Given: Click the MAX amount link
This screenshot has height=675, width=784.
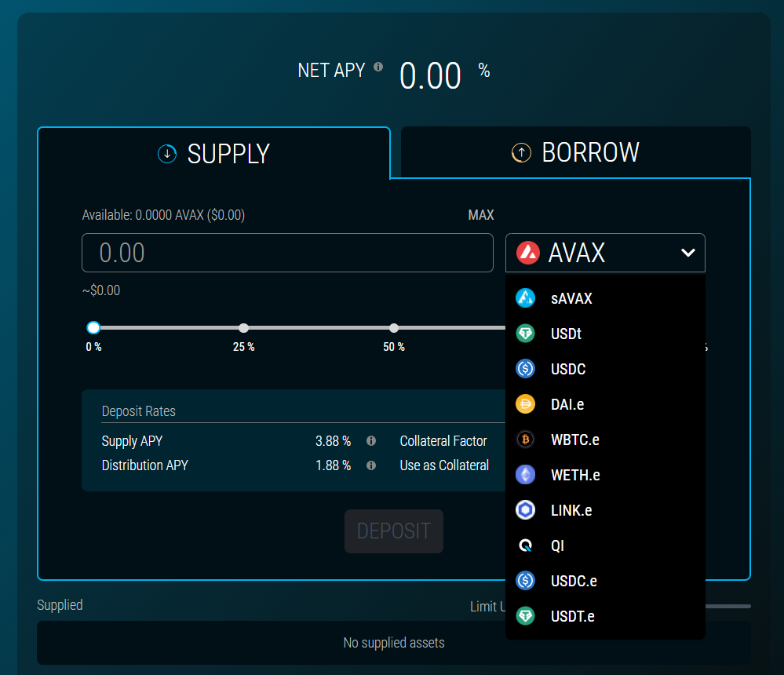Looking at the screenshot, I should [x=481, y=215].
